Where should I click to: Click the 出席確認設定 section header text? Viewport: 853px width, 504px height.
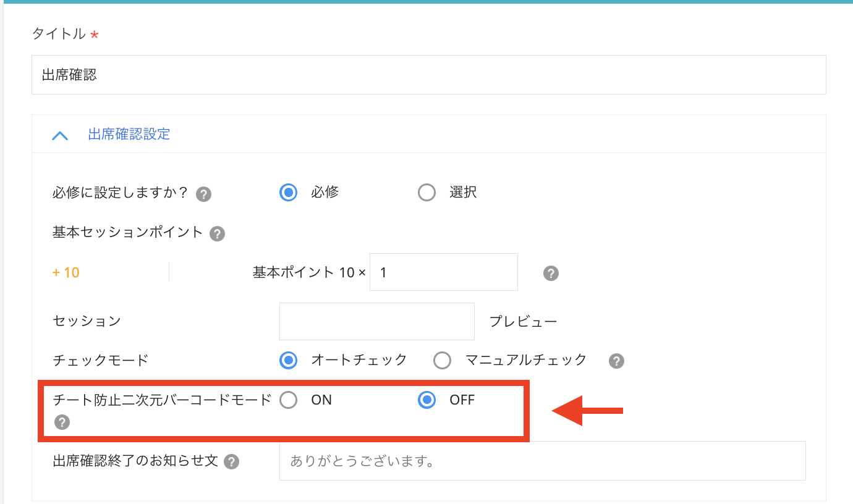129,134
